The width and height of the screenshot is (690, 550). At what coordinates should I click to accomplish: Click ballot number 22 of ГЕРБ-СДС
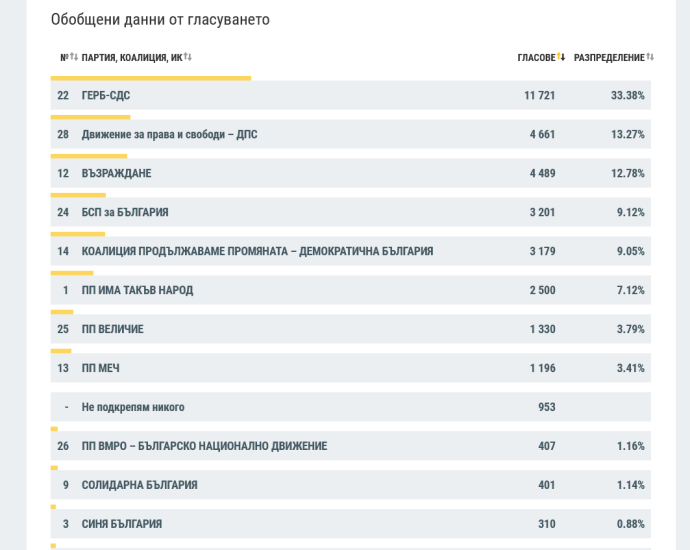pyautogui.click(x=63, y=95)
